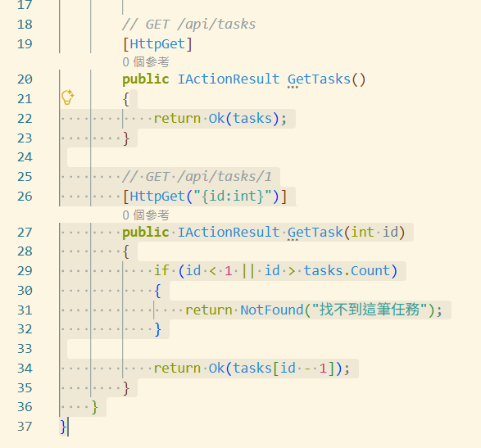Click 'tasks[id - 1]' on line 34
The image size is (481, 448).
[284, 369]
